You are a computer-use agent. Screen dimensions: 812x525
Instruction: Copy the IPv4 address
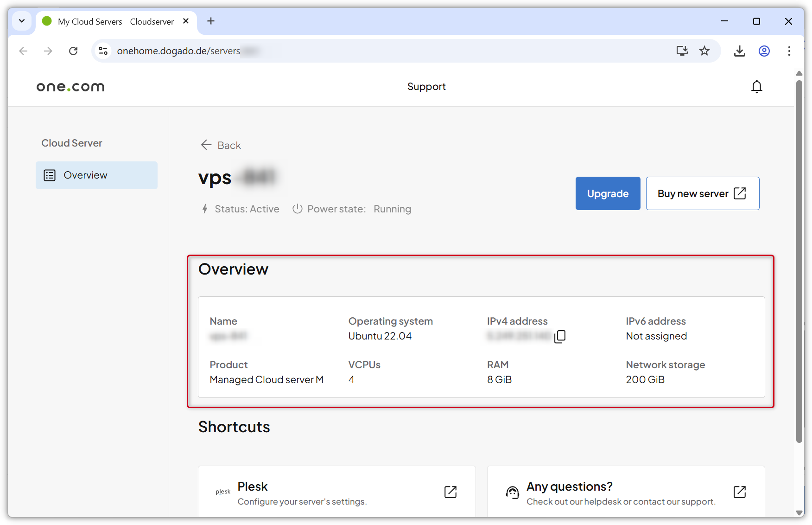coord(560,336)
